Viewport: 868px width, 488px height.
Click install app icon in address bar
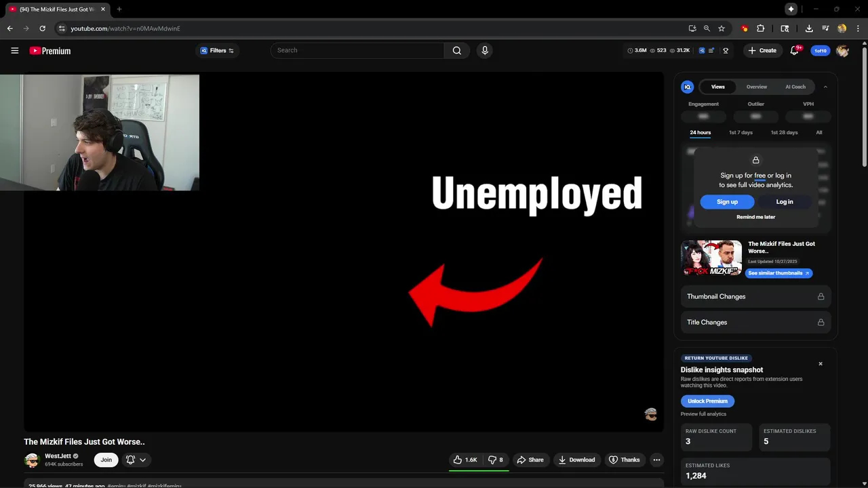[692, 28]
